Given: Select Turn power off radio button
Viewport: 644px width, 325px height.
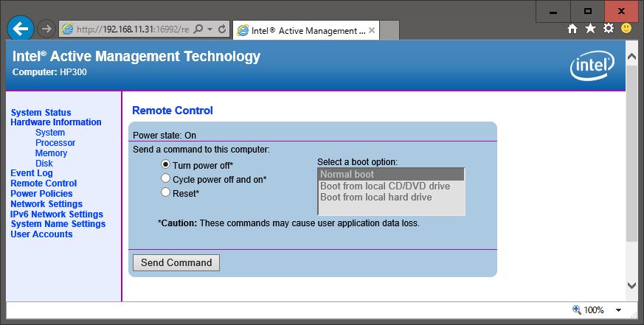Looking at the screenshot, I should 165,164.
